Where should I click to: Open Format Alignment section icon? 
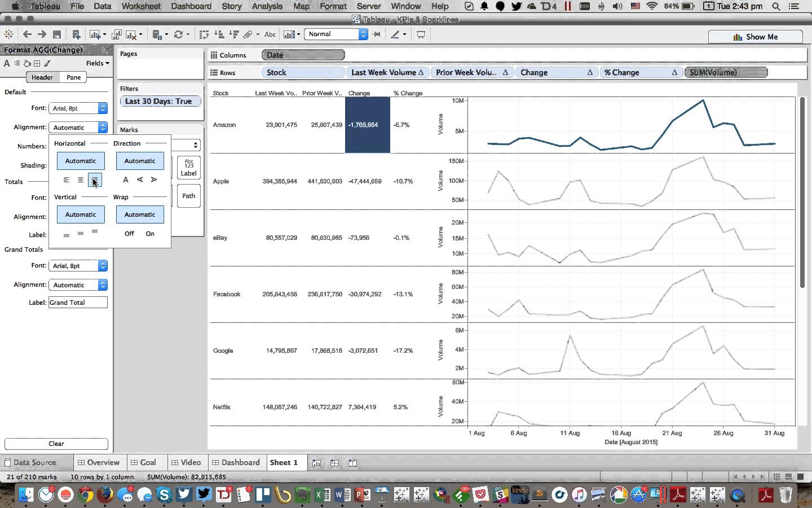[17, 63]
